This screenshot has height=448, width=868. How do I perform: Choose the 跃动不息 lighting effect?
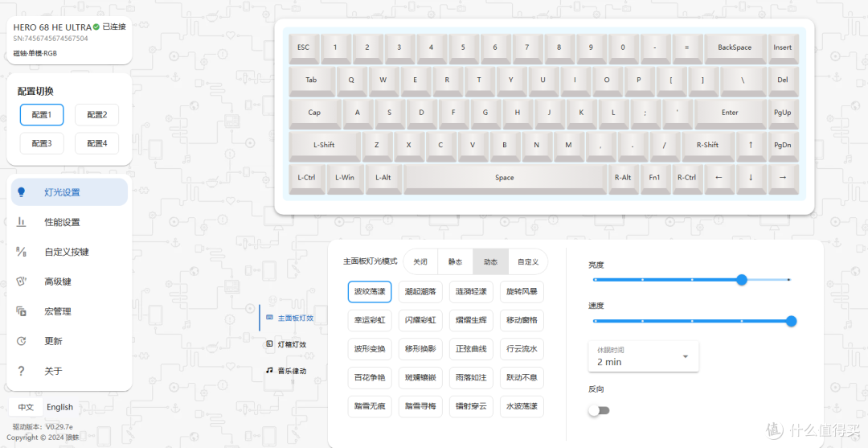coord(522,378)
